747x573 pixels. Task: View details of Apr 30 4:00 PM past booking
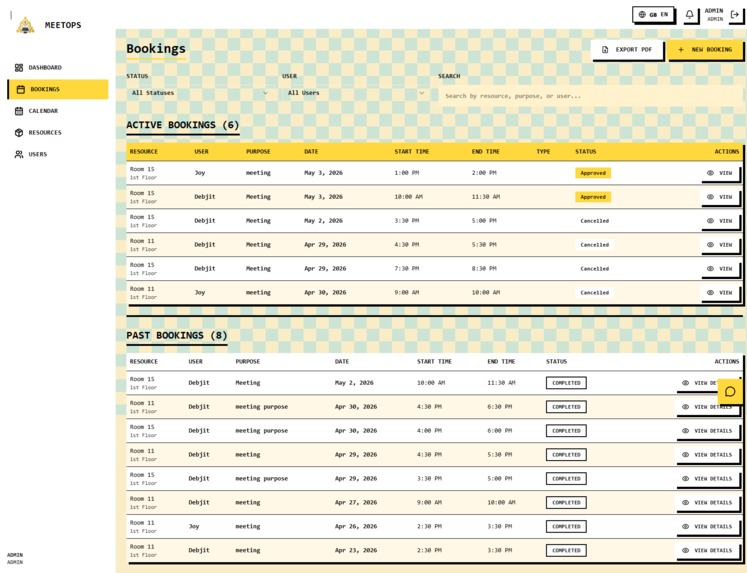click(x=708, y=431)
